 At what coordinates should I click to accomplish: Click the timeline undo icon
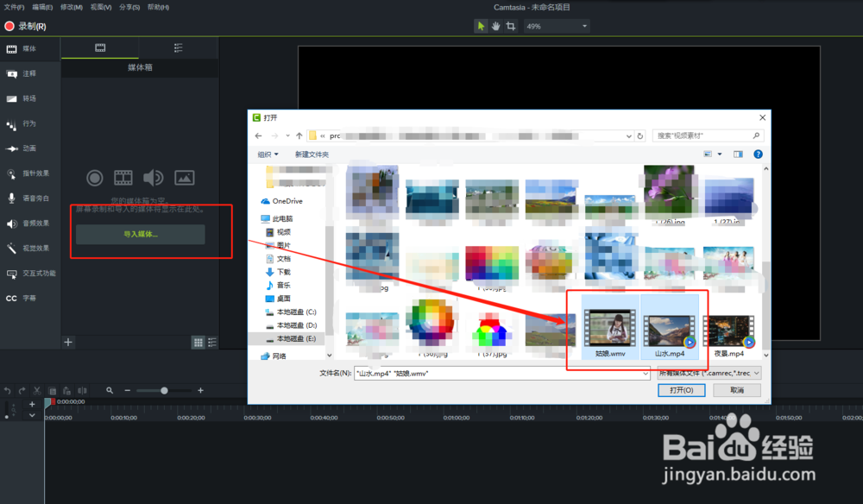pyautogui.click(x=7, y=391)
